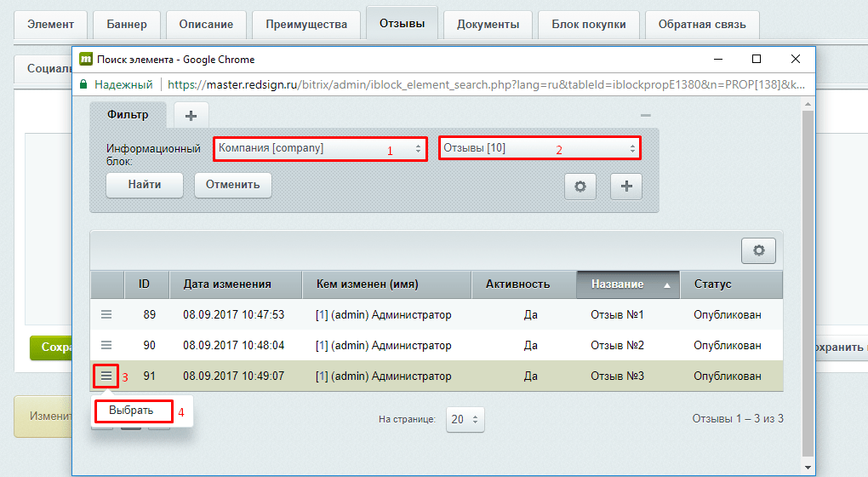Click the plus button beside filter gear
868x477 pixels.
pos(626,187)
